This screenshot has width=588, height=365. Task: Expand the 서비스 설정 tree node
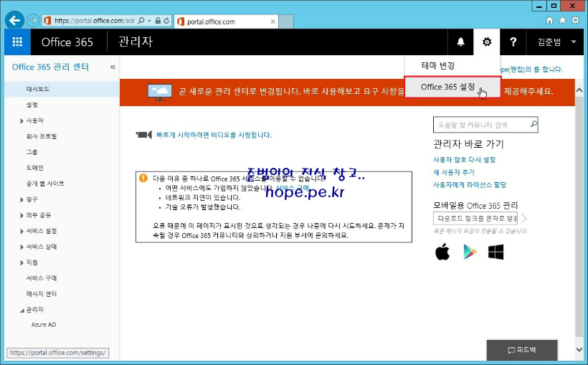tap(22, 231)
